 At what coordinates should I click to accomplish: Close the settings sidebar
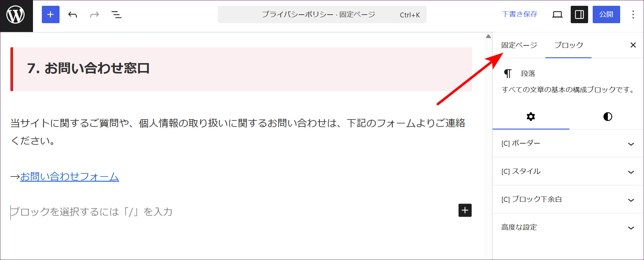tap(633, 45)
